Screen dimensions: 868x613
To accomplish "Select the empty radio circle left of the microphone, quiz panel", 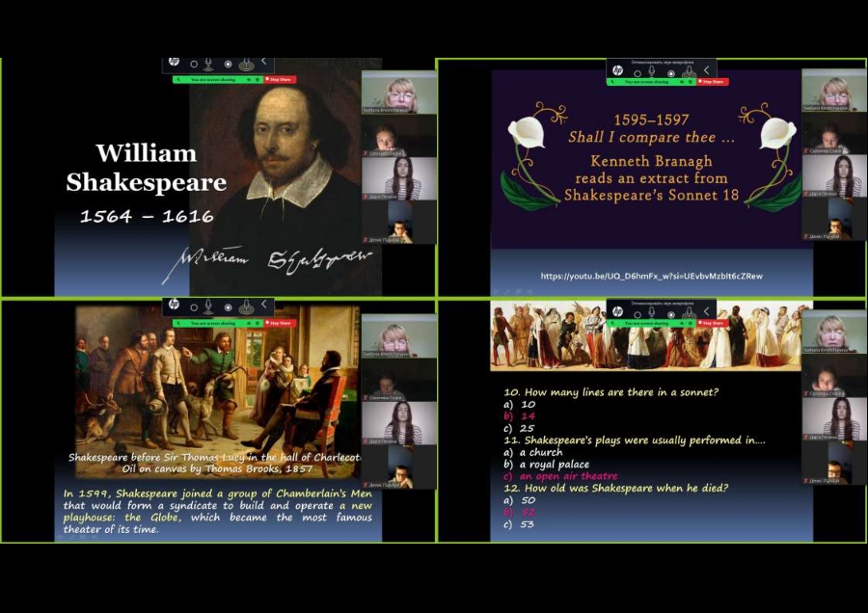I will point(637,314).
